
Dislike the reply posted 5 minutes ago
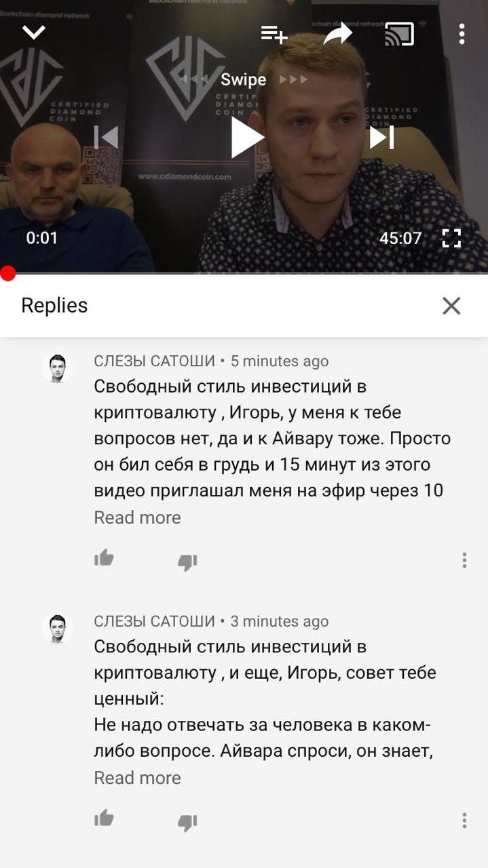(187, 561)
